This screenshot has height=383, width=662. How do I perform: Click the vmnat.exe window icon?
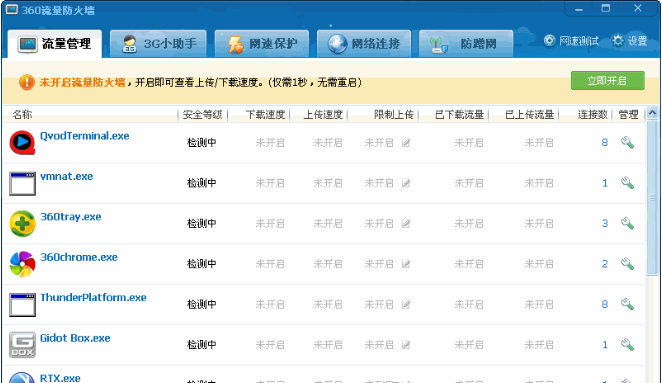pos(22,183)
